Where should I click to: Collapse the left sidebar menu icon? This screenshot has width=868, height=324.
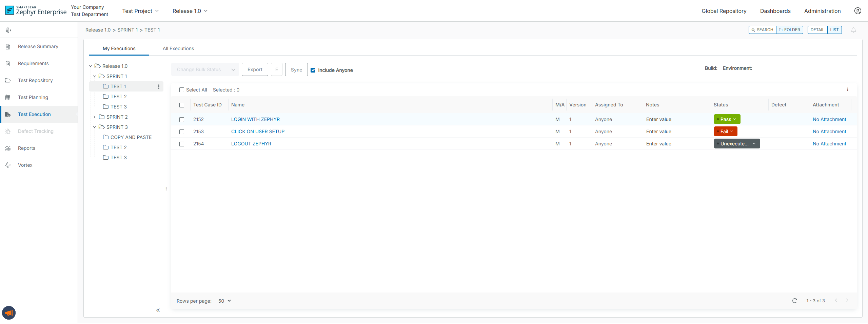(8, 31)
